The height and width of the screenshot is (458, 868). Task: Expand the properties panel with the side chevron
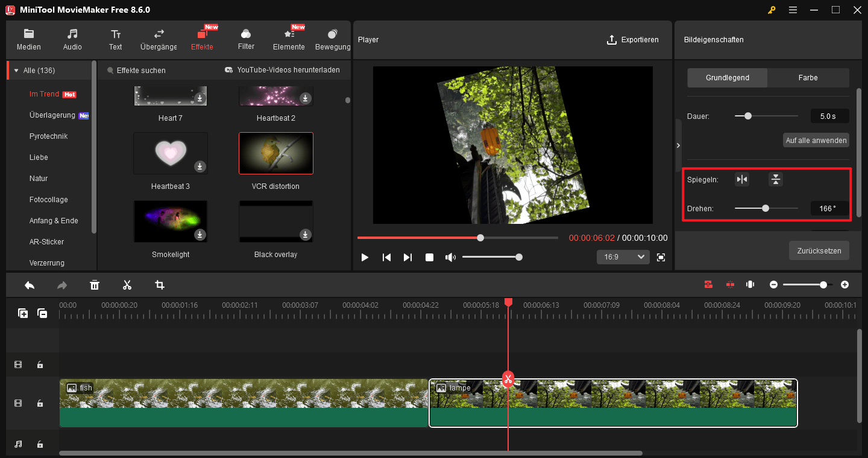[678, 145]
